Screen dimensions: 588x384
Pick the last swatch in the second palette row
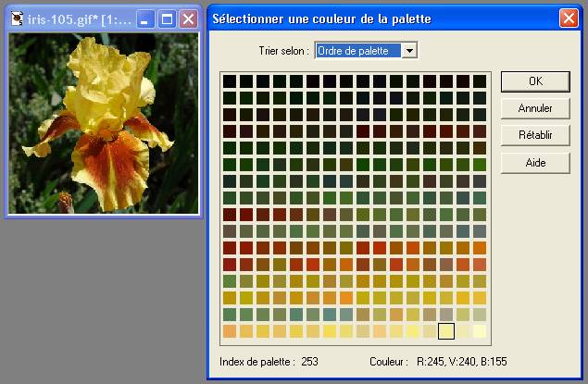tap(480, 98)
